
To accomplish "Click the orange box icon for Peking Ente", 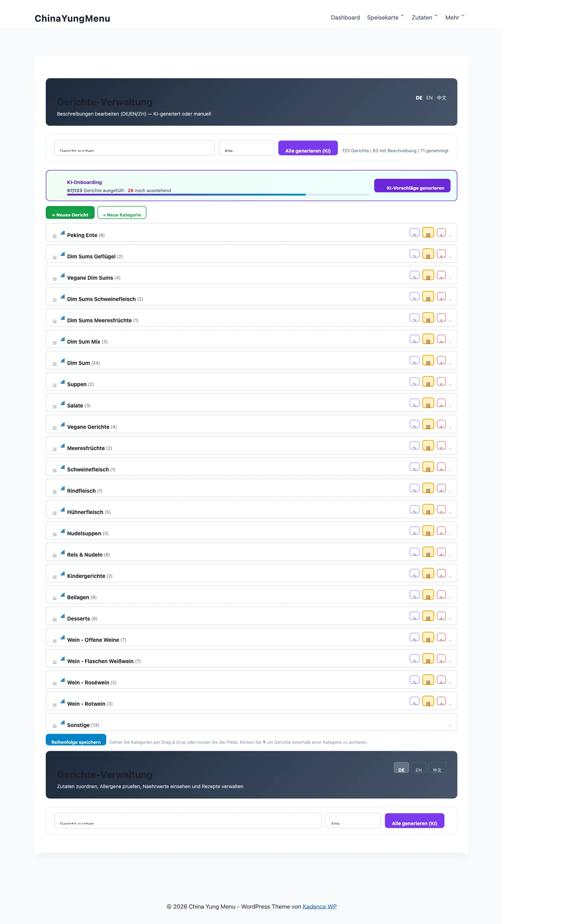I will 428,233.
